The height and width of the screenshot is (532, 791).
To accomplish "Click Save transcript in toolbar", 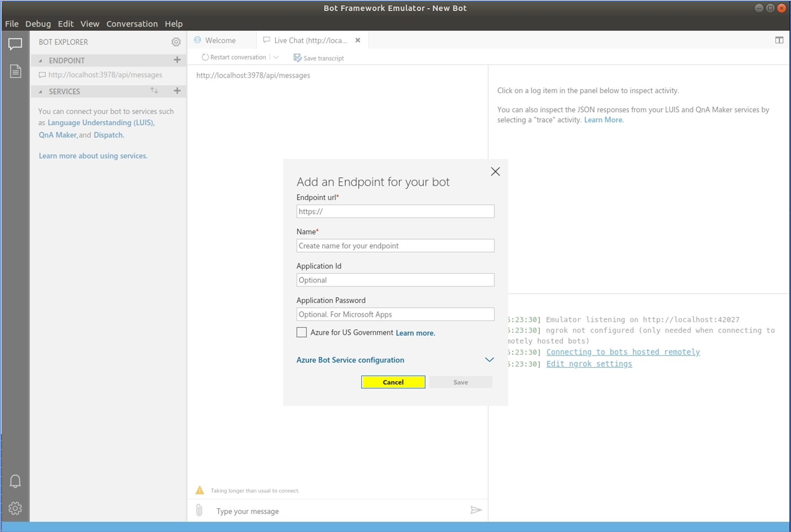I will pos(318,58).
